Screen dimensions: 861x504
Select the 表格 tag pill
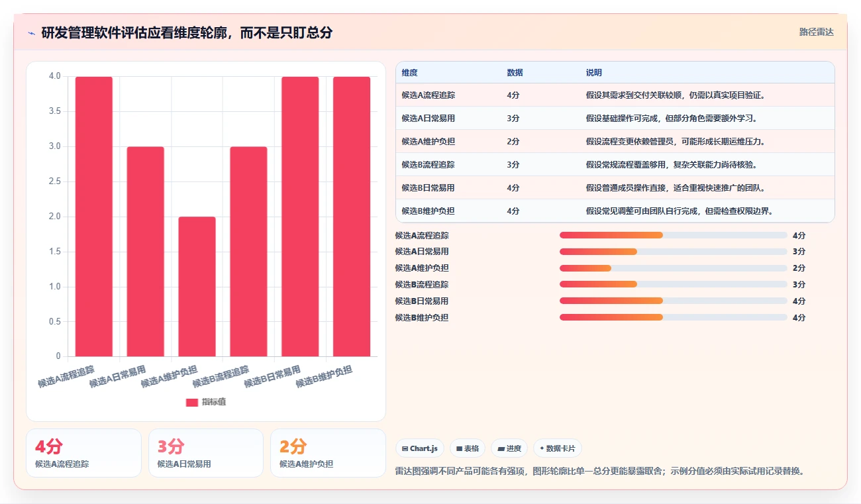pos(468,448)
